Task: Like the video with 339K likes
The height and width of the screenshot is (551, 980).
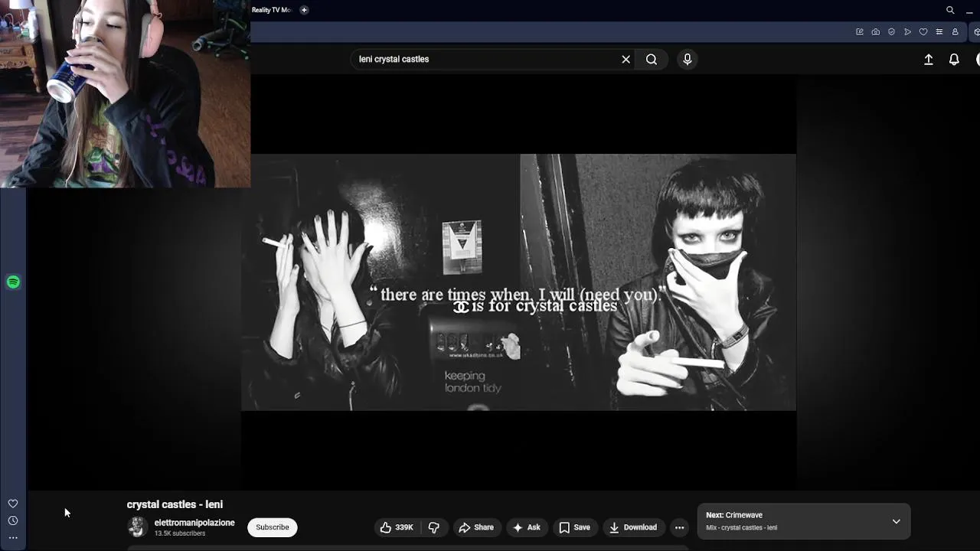Action: [x=397, y=527]
